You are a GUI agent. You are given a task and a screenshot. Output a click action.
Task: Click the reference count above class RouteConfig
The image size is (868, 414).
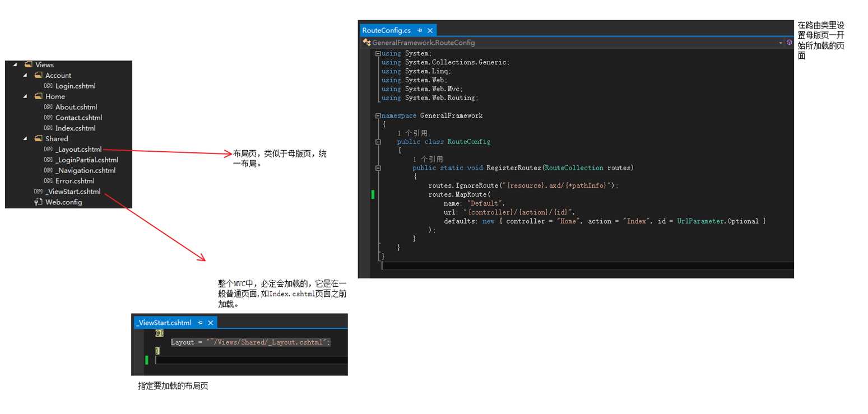coord(412,133)
